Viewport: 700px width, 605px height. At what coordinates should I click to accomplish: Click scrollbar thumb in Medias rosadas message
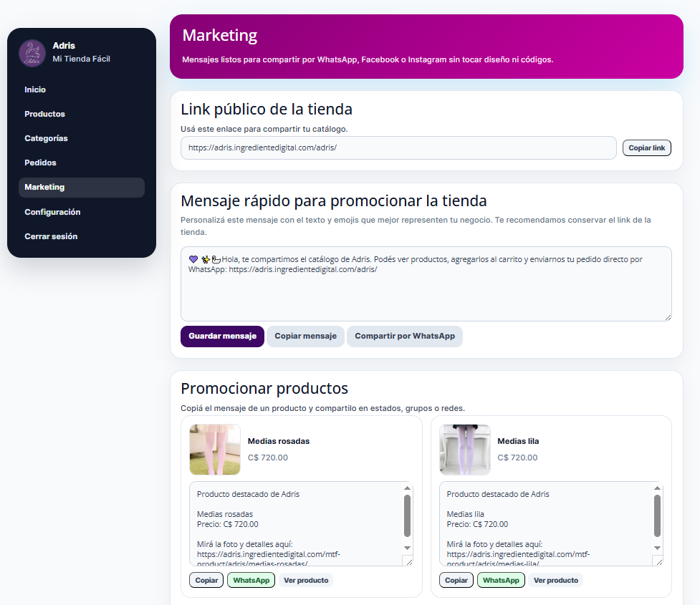[x=407, y=516]
